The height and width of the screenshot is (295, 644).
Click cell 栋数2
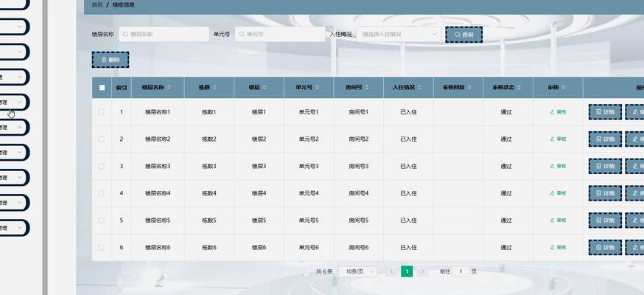[x=209, y=139]
